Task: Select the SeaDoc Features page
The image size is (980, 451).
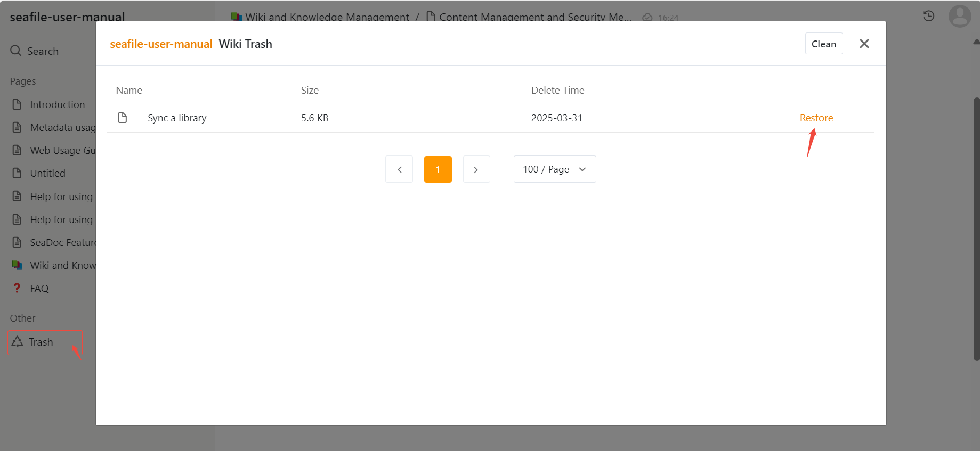Action: pos(62,242)
